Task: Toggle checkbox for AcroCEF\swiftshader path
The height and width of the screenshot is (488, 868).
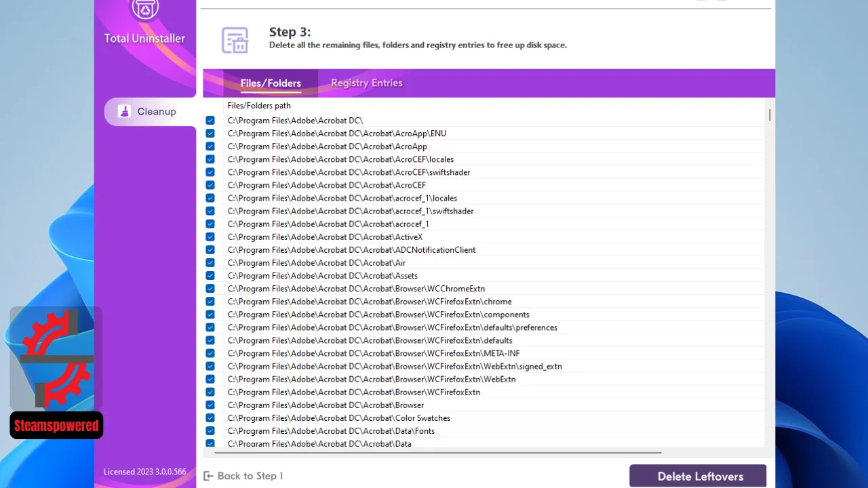Action: tap(210, 172)
